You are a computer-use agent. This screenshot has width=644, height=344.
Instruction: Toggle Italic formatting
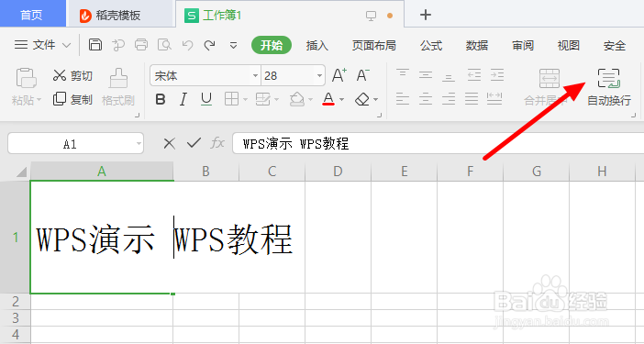tap(183, 99)
